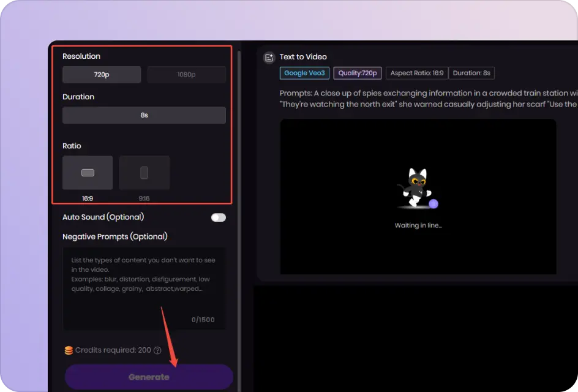Select the 9:16 portrait ratio icon
Image resolution: width=578 pixels, height=392 pixels.
[144, 172]
